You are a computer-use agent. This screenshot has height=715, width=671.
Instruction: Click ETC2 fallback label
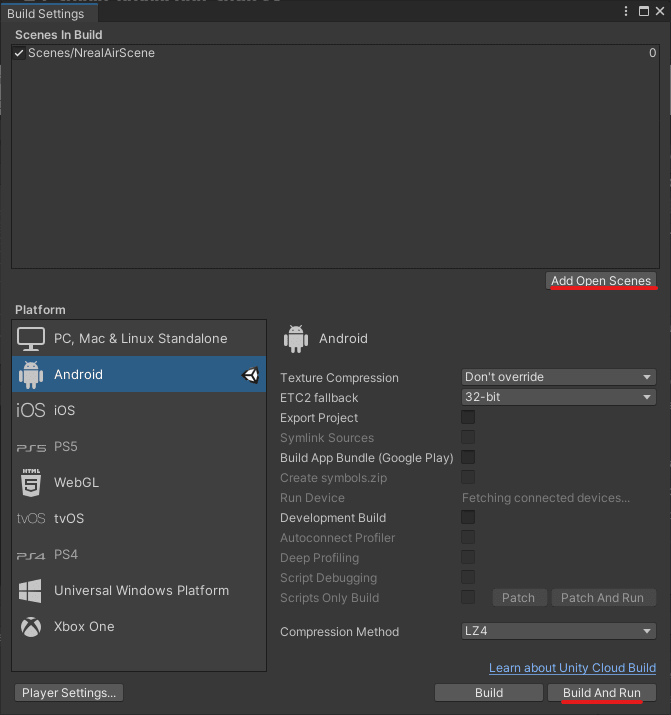[x=319, y=398]
